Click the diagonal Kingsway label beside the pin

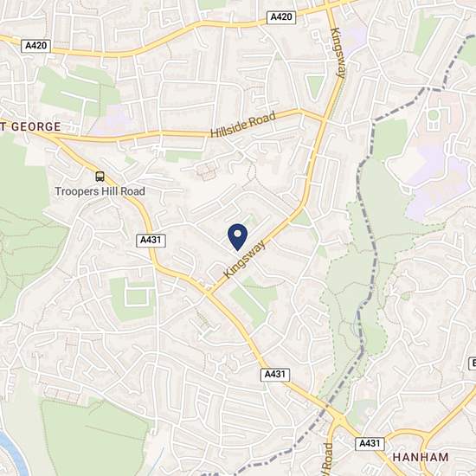click(x=245, y=259)
